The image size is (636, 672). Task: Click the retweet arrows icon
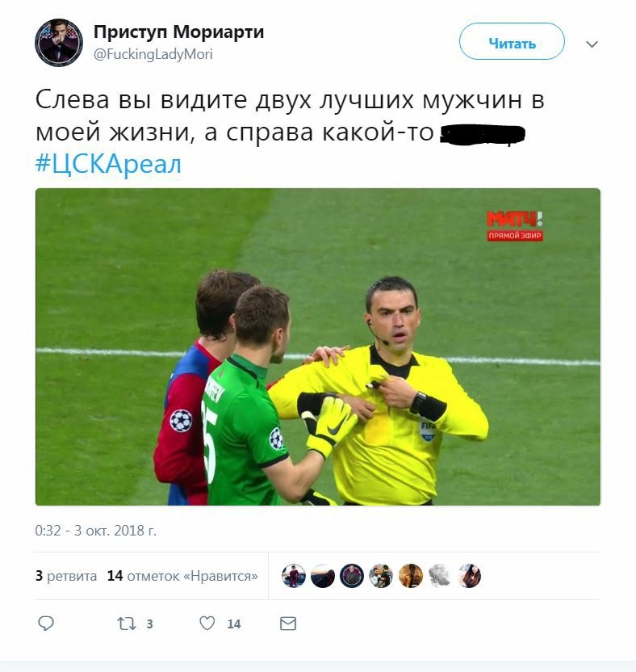pyautogui.click(x=127, y=624)
